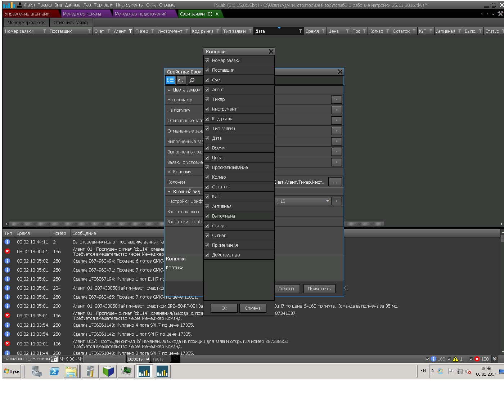Switch to Менеджер команд tab

82,14
